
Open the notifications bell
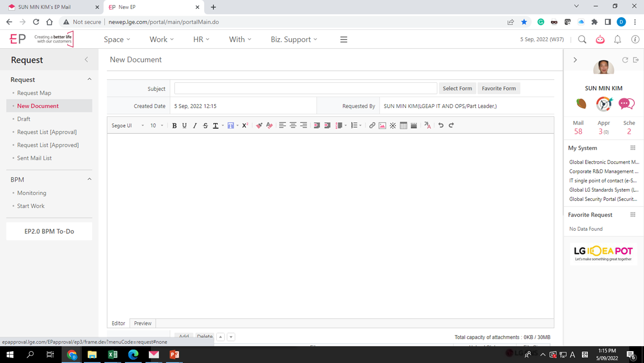(618, 39)
